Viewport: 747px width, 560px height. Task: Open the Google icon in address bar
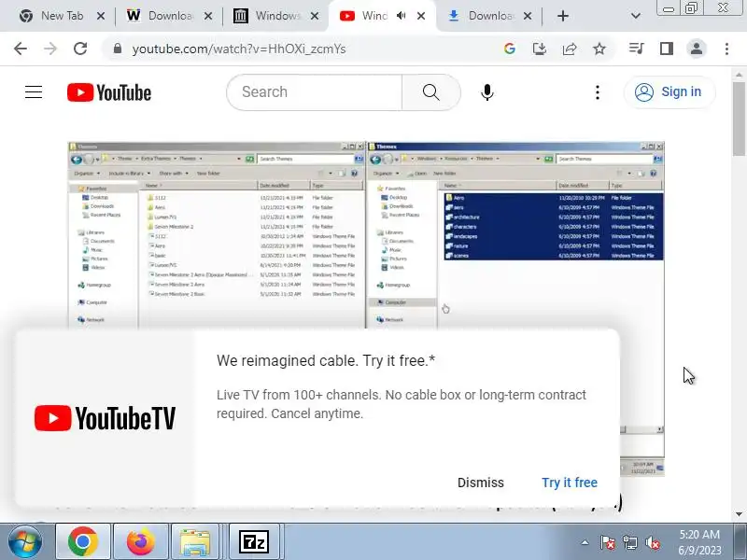click(509, 49)
